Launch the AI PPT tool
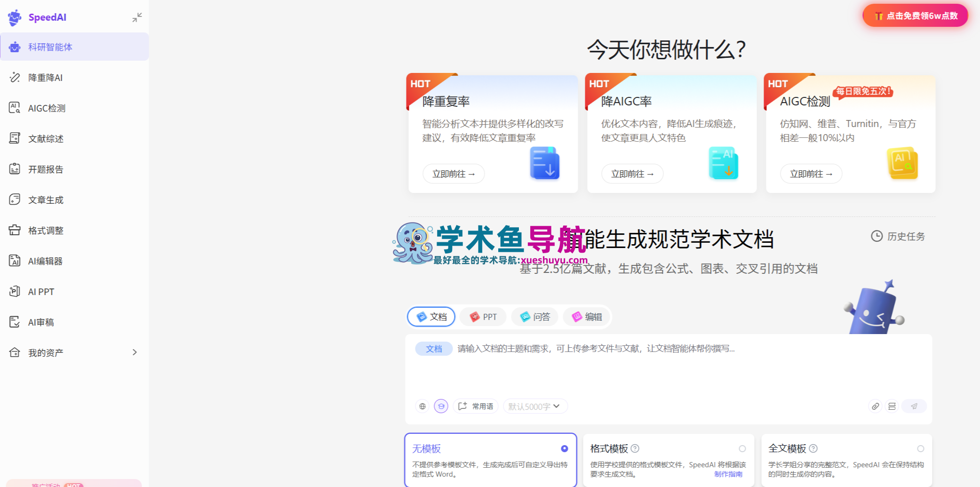Viewport: 980px width, 487px height. [x=40, y=291]
